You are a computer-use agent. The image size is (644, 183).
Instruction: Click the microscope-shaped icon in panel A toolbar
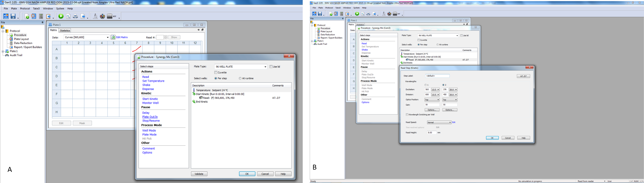tap(95, 16)
